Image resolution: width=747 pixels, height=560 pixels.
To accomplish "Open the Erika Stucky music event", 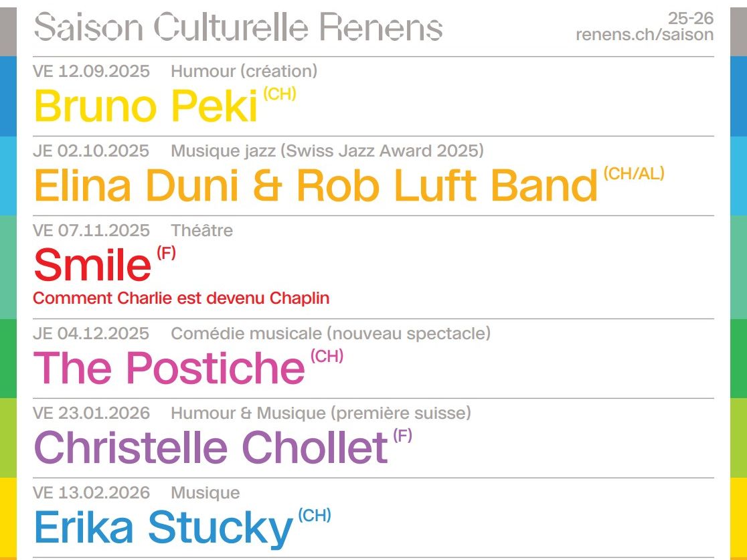I will tap(163, 529).
